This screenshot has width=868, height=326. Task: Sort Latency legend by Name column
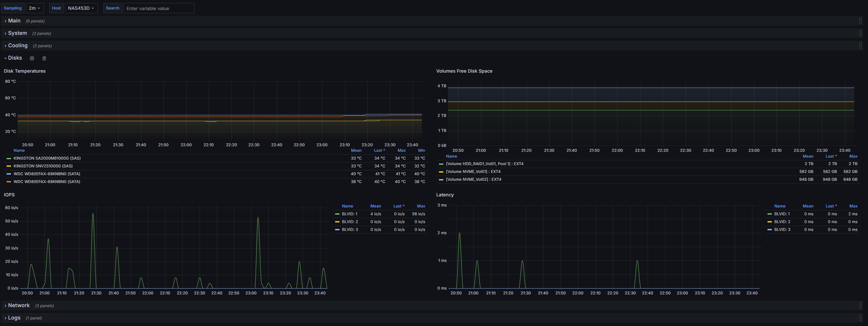pos(779,206)
